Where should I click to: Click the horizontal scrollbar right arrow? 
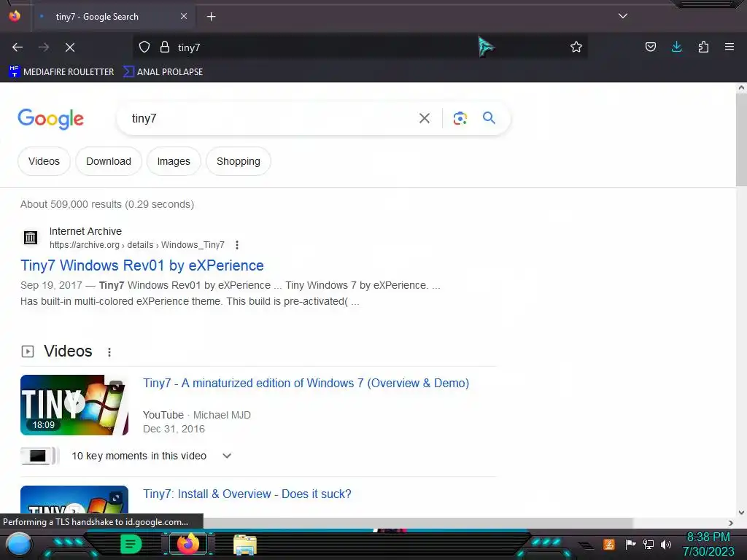(731, 523)
